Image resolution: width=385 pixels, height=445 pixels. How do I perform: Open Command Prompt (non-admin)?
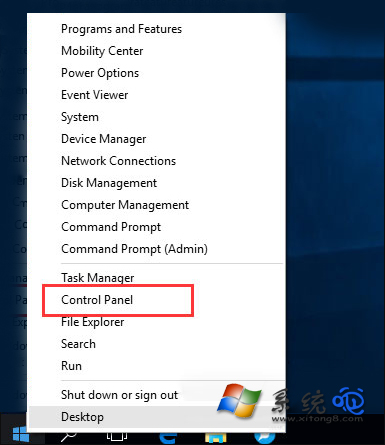pos(156,227)
